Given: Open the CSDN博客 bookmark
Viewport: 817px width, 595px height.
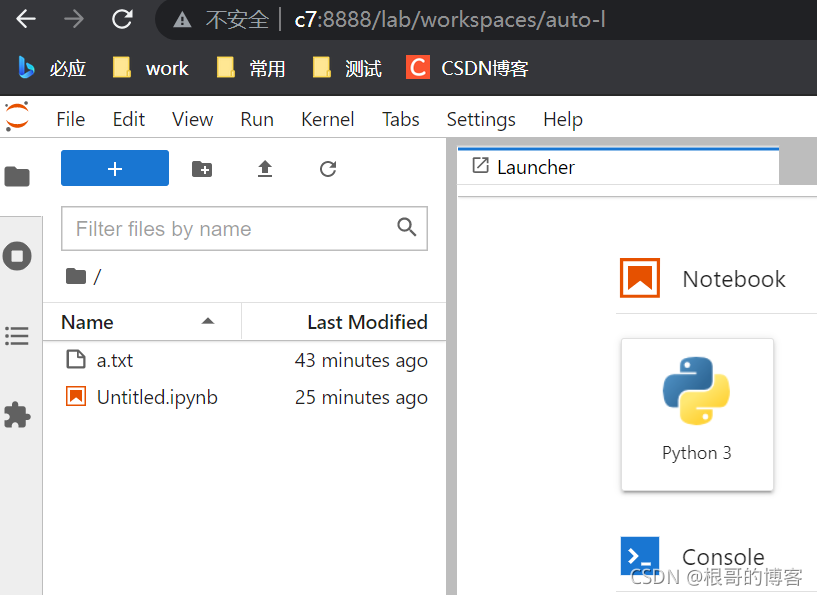Looking at the screenshot, I should tap(468, 68).
